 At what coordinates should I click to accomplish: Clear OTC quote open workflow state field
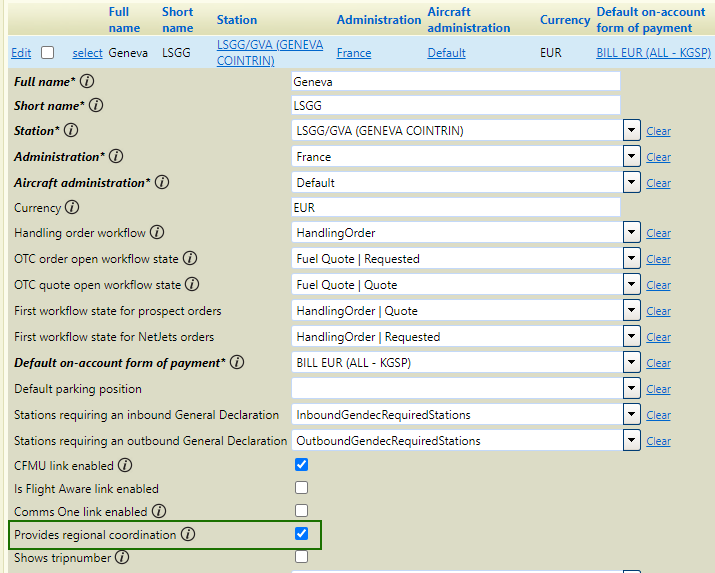[x=658, y=285]
